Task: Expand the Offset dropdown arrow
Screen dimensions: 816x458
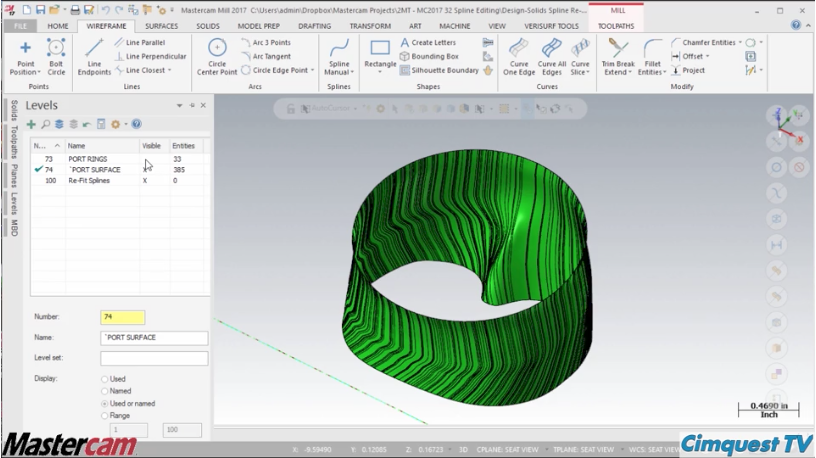Action: coord(708,56)
